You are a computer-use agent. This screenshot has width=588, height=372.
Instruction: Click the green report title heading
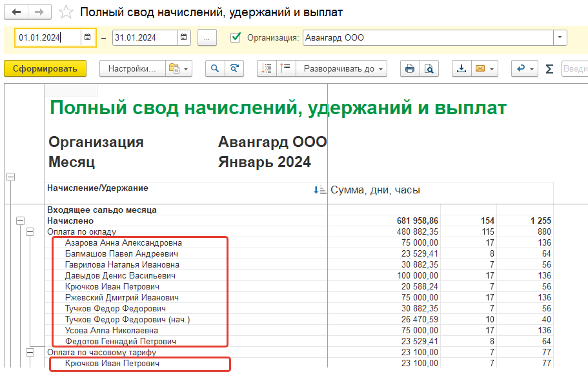(x=278, y=108)
